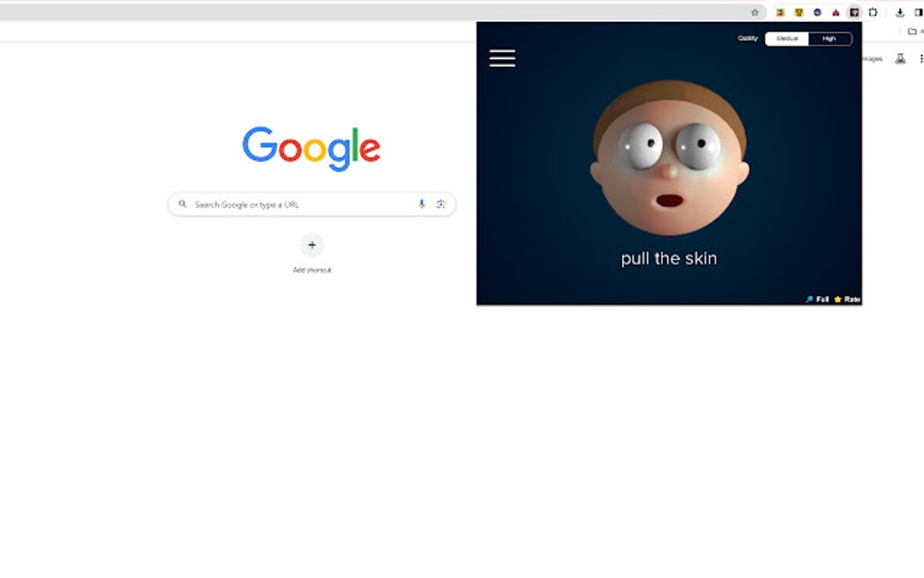Click the voice search microphone icon

[x=421, y=204]
